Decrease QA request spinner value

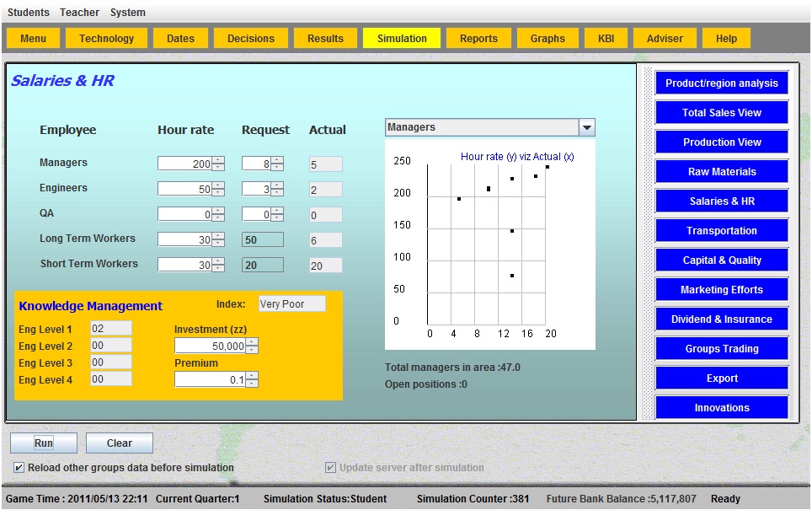[x=277, y=218]
